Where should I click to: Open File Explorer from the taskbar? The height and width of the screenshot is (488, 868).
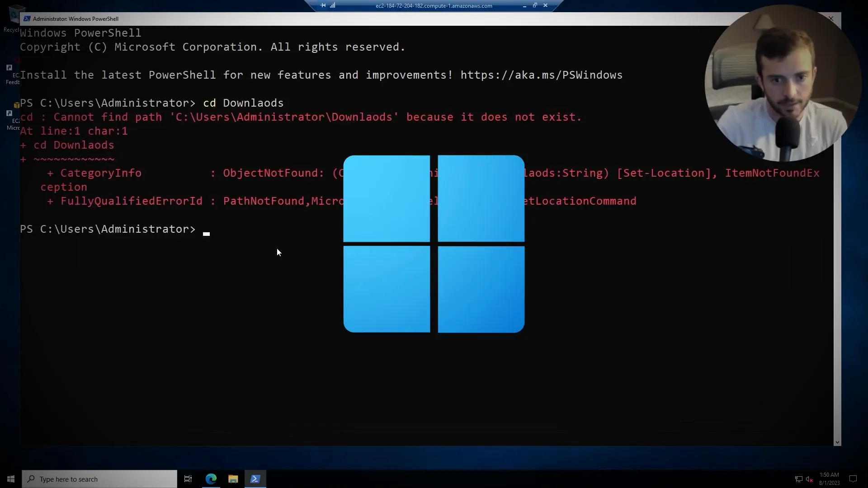[x=233, y=479]
